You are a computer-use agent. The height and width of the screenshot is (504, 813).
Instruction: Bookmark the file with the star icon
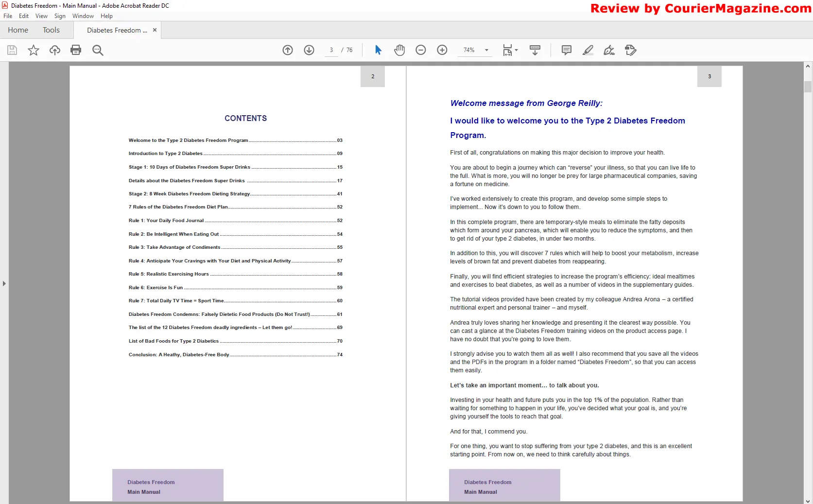(34, 50)
